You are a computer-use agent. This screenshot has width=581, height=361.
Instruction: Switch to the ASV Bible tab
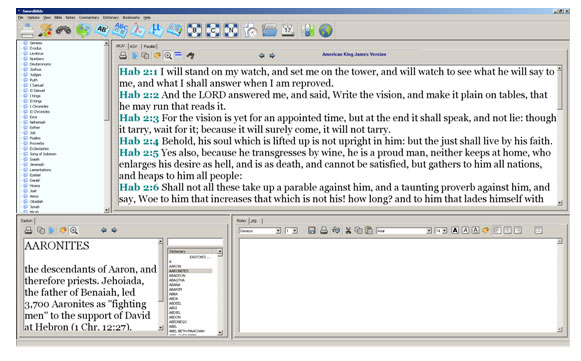click(133, 46)
